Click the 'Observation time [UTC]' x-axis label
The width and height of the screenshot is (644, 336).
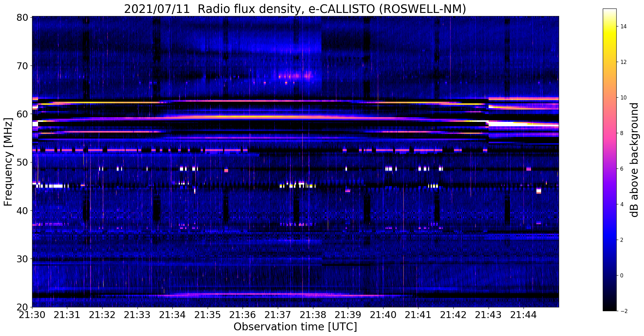coord(295,327)
